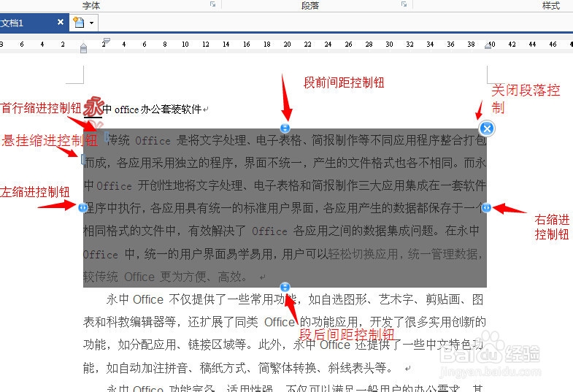The height and width of the screenshot is (392, 573).
Task: Close the 文档1 document tab
Action: click(x=61, y=22)
